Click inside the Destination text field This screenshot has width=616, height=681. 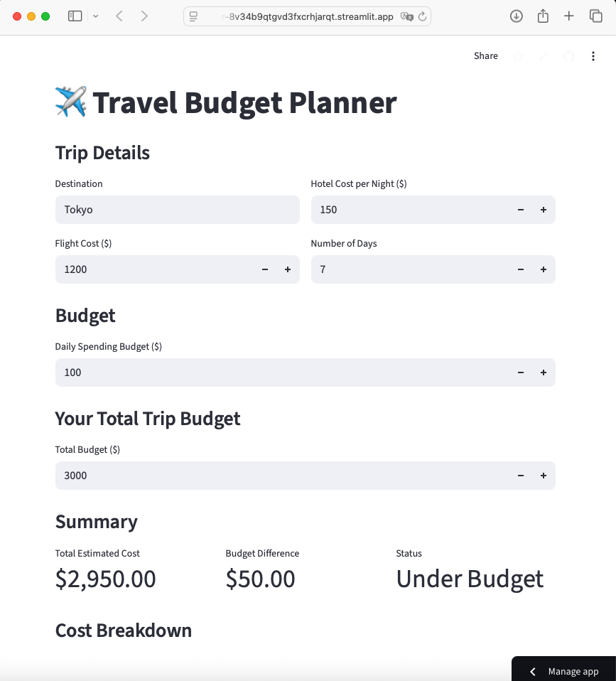coord(177,210)
